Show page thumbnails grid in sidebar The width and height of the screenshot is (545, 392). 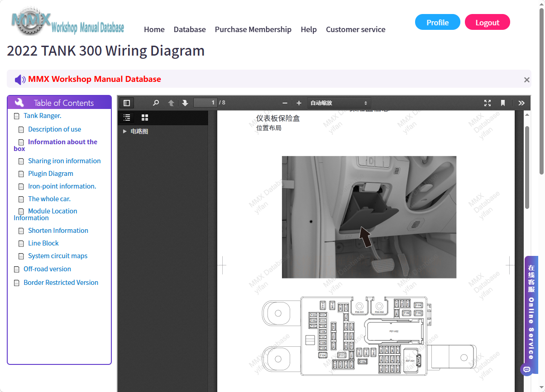[x=145, y=118]
